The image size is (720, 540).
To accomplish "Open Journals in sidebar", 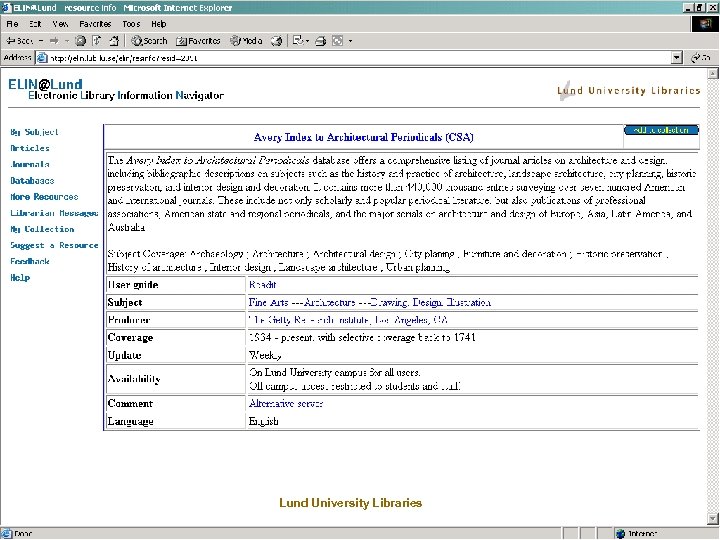I will (x=30, y=164).
